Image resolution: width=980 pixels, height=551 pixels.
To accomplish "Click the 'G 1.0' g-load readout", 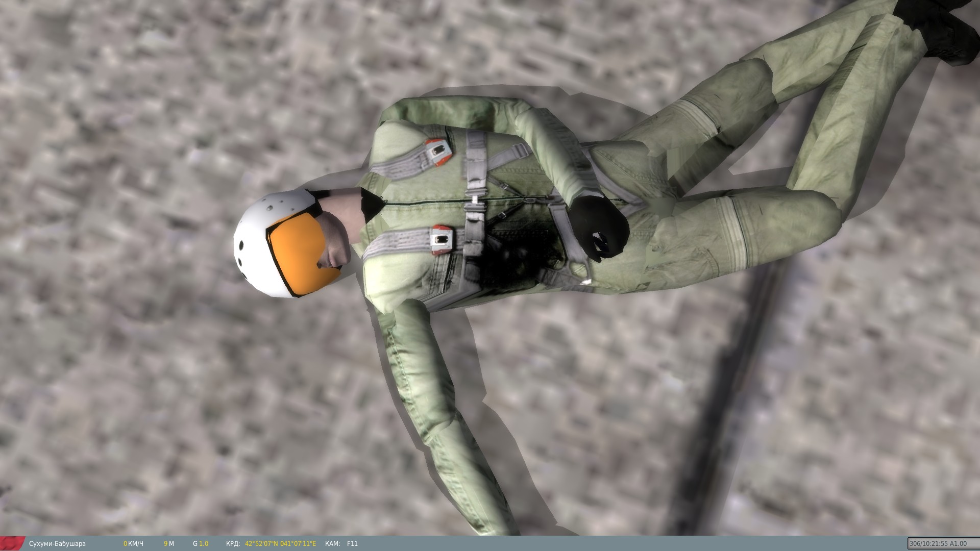I will click(x=201, y=544).
